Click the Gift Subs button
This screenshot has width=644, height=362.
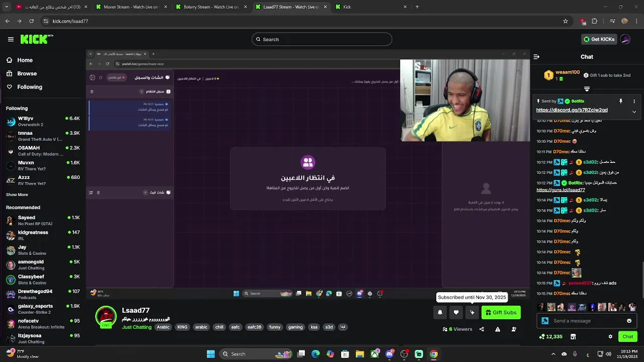[x=501, y=312]
